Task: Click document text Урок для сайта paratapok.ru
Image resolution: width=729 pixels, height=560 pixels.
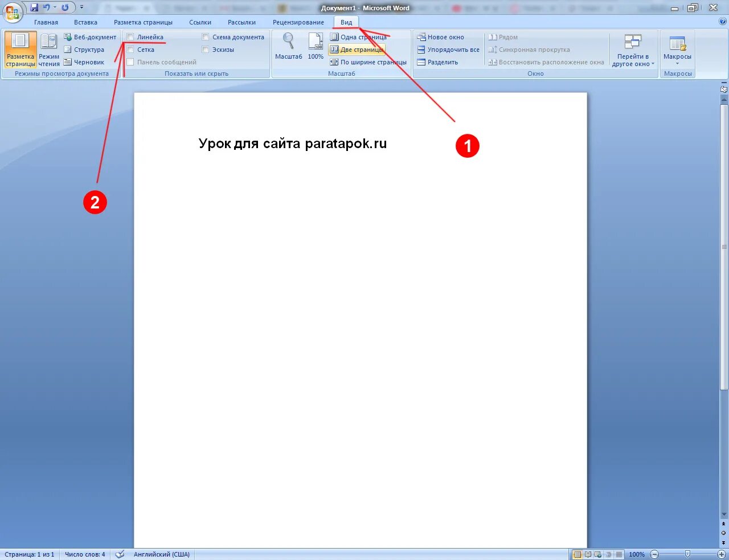Action: tap(293, 144)
